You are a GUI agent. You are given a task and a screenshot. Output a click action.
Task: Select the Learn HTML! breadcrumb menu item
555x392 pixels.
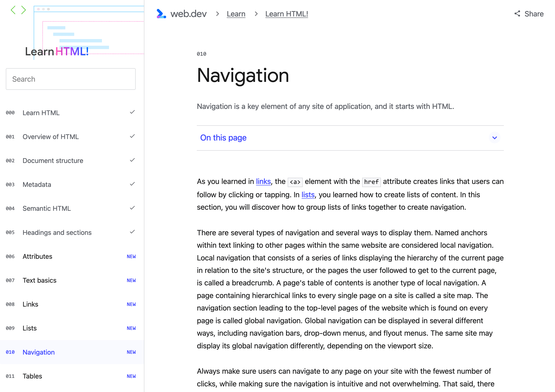coord(287,14)
